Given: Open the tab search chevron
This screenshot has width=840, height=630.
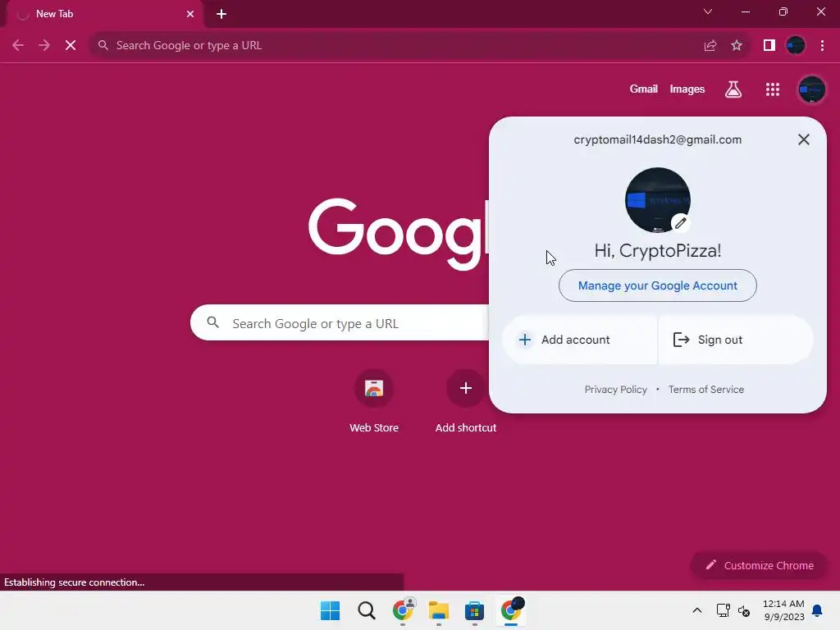Looking at the screenshot, I should [708, 11].
